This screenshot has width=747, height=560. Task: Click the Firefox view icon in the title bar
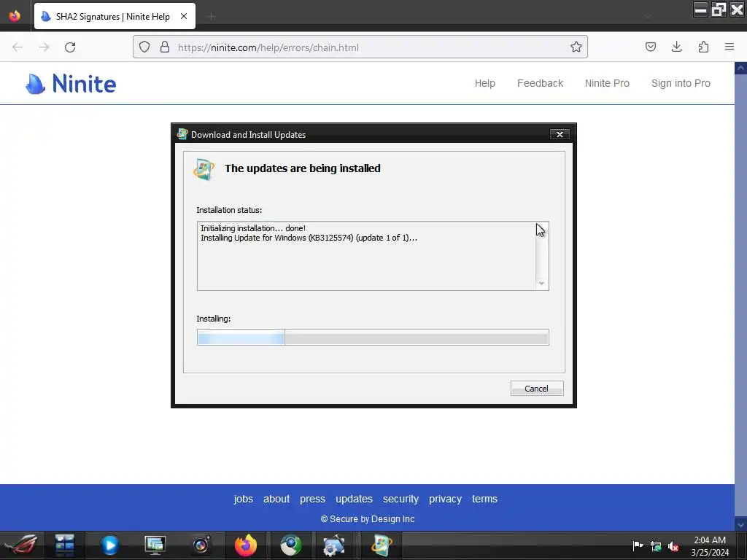click(15, 16)
